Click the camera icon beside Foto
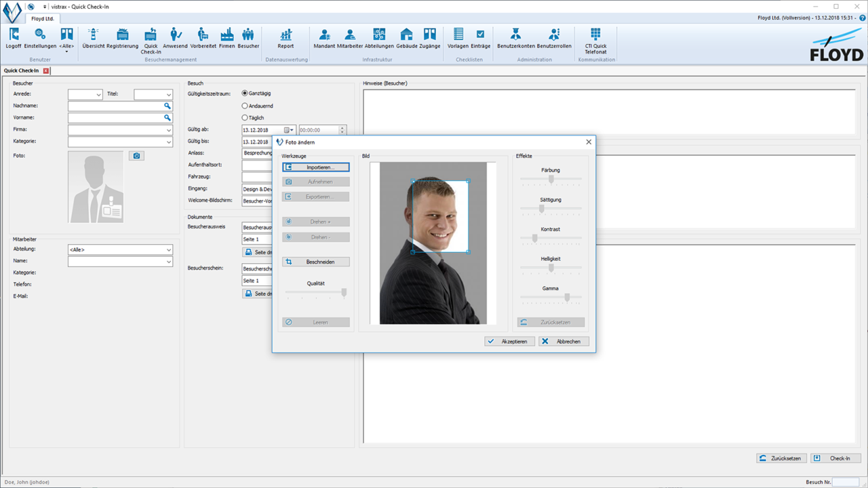 pyautogui.click(x=136, y=156)
